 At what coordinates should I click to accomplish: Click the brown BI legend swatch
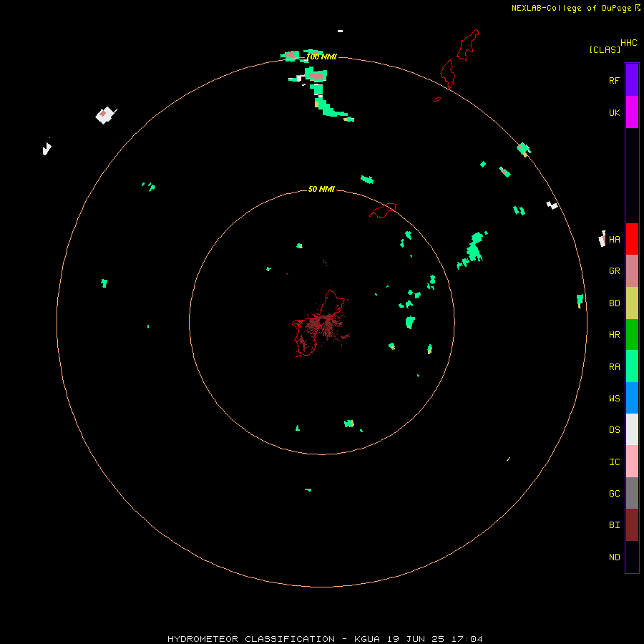(x=632, y=525)
